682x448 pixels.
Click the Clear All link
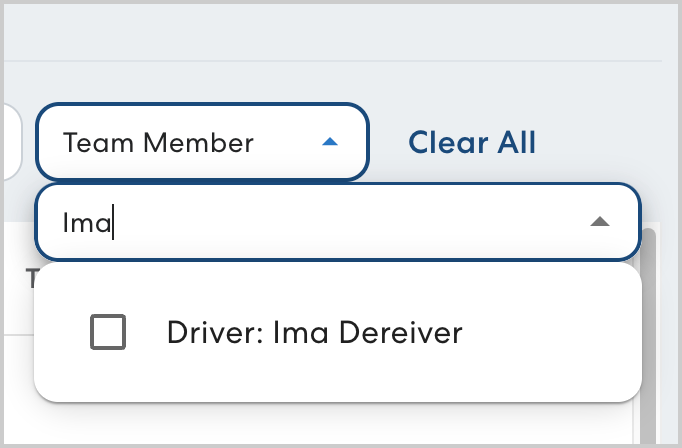pos(472,143)
